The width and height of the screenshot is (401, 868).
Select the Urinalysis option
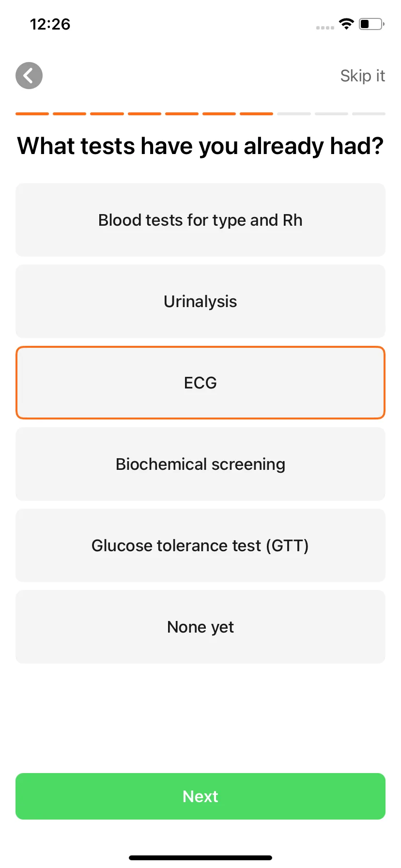point(200,301)
